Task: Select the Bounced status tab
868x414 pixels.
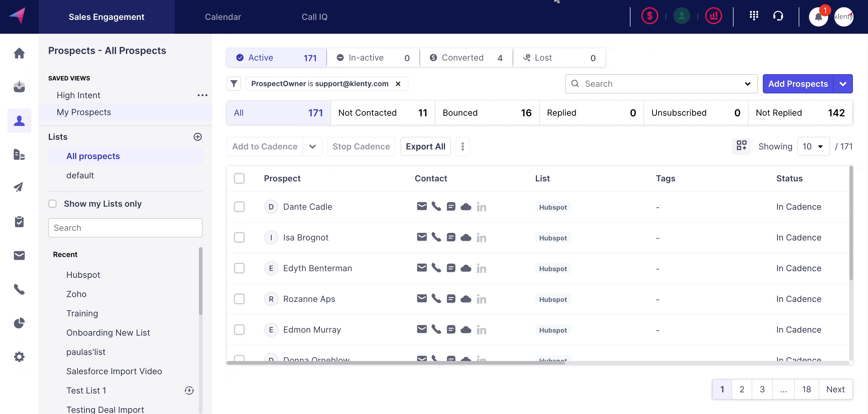Action: (x=486, y=113)
